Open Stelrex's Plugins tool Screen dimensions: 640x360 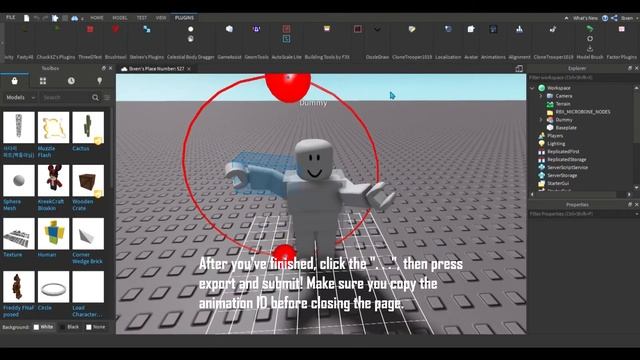(x=147, y=29)
